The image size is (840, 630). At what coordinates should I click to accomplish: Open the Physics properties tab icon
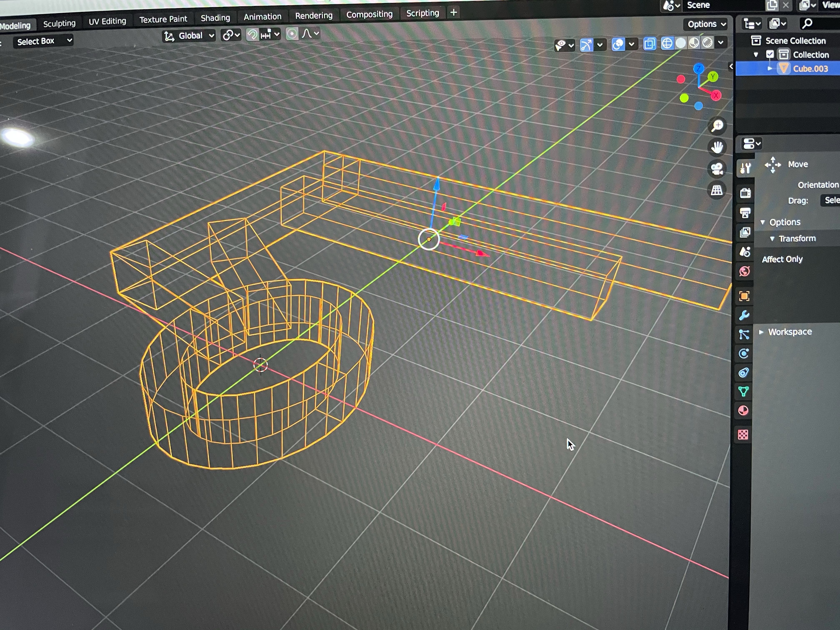click(x=744, y=354)
